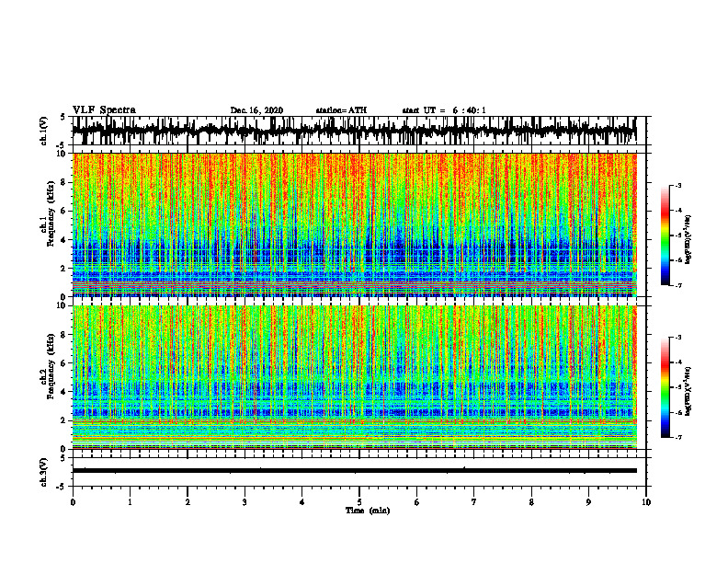Click the "8" tick on the time axis
The height and width of the screenshot is (563, 728).
click(531, 502)
